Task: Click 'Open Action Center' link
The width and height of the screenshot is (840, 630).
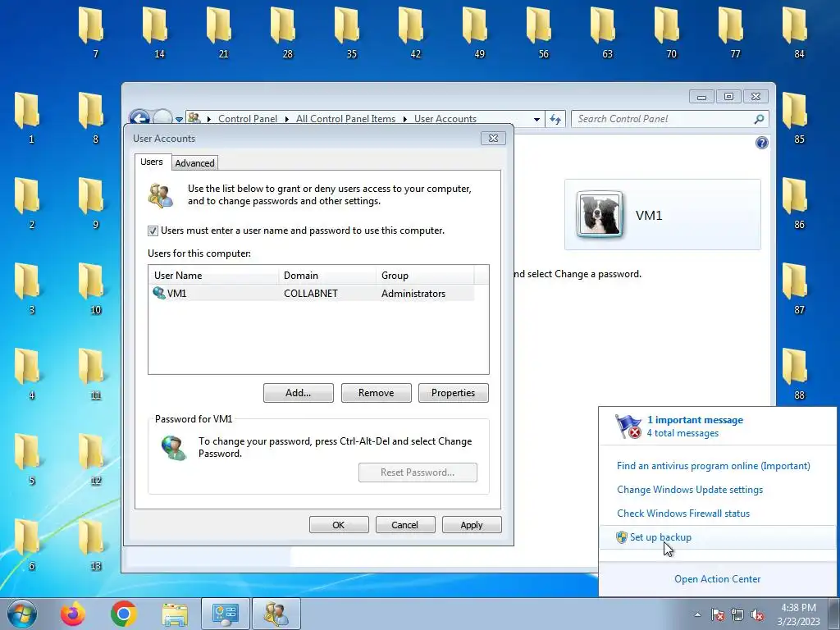Action: pos(717,579)
